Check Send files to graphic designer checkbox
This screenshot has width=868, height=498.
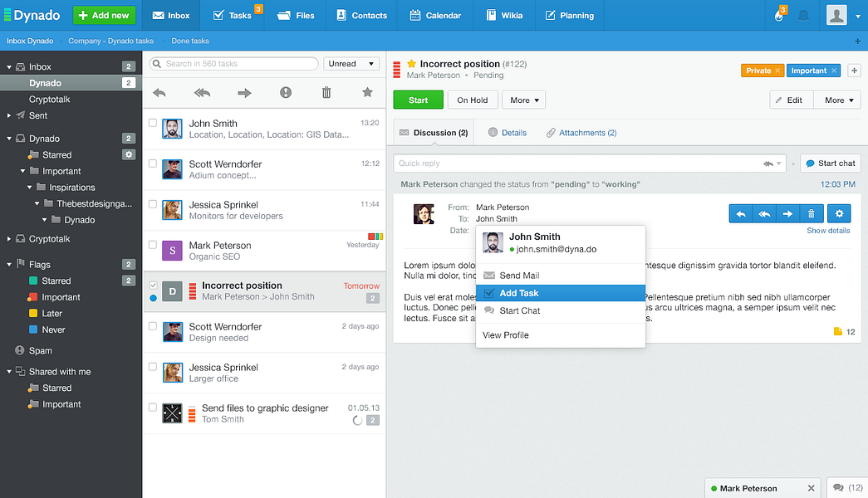[153, 408]
